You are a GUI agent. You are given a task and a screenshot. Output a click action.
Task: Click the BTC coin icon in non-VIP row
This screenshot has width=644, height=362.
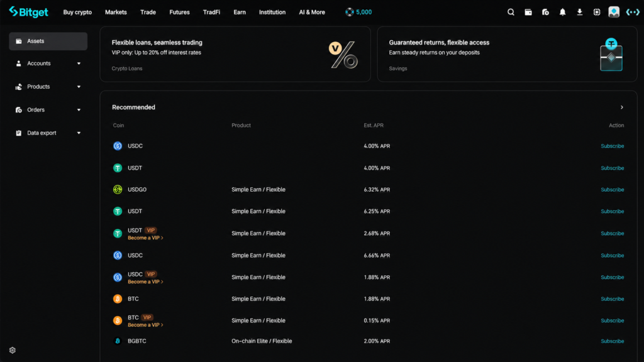tap(118, 299)
